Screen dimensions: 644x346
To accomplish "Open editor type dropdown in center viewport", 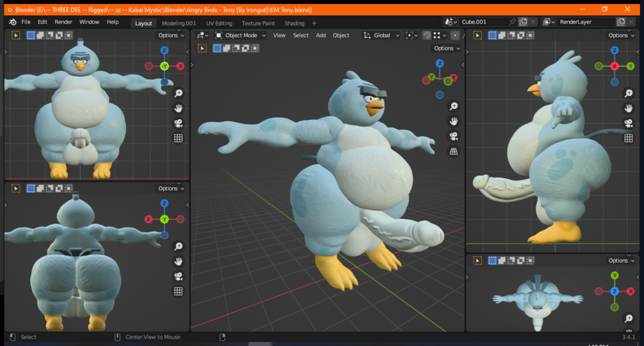I will [202, 35].
